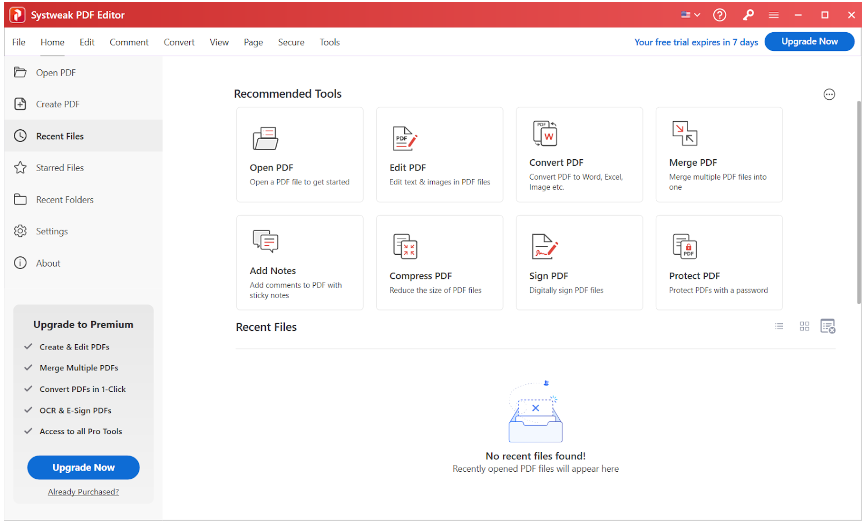The image size is (867, 524).
Task: Open the language flag dropdown
Action: coord(691,15)
